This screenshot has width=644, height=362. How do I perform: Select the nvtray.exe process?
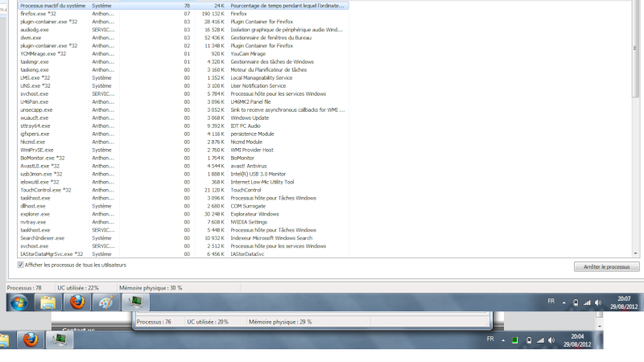point(184,222)
